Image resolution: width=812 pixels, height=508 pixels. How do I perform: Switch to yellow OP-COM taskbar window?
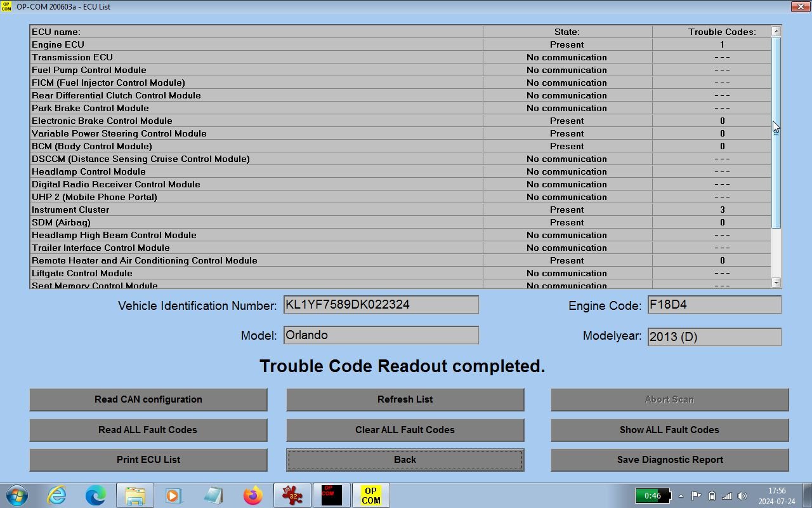pyautogui.click(x=370, y=495)
